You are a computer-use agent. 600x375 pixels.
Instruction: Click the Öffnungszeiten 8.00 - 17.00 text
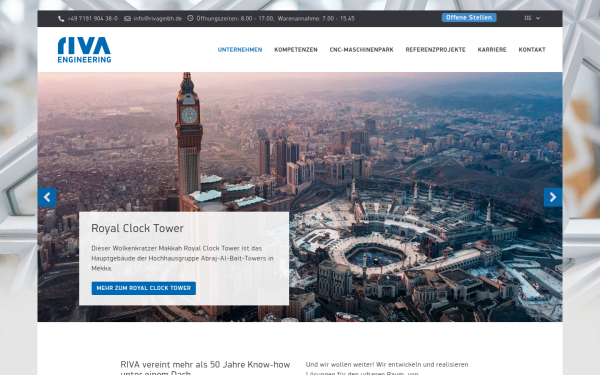coord(235,18)
